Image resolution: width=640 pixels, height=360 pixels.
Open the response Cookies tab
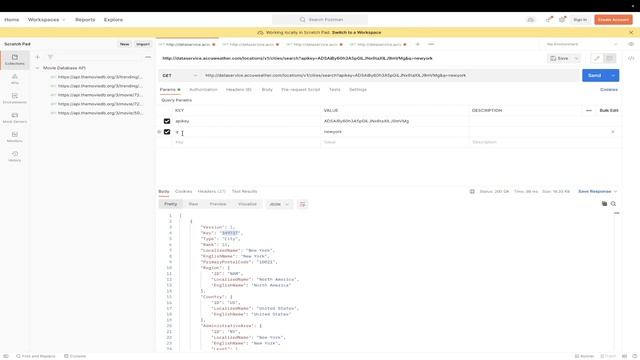(x=183, y=191)
